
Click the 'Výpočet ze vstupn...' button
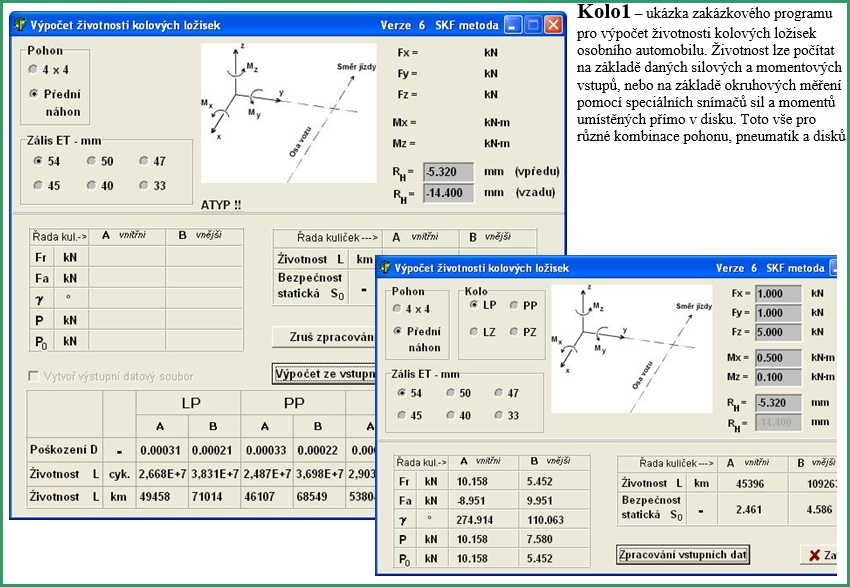[322, 373]
